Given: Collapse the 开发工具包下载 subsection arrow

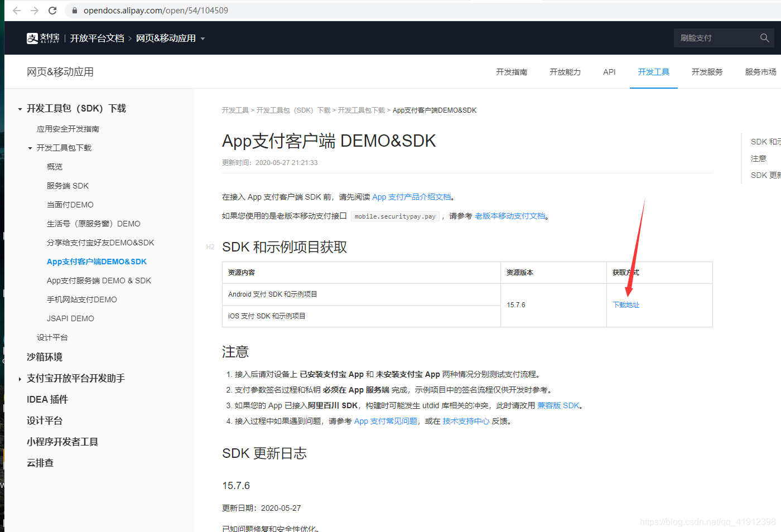Looking at the screenshot, I should (x=30, y=148).
